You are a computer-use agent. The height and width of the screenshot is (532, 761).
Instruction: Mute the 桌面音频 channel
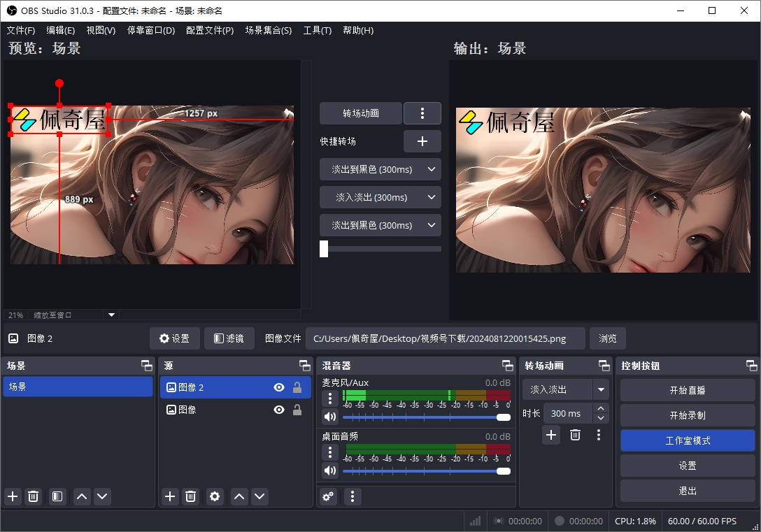330,470
